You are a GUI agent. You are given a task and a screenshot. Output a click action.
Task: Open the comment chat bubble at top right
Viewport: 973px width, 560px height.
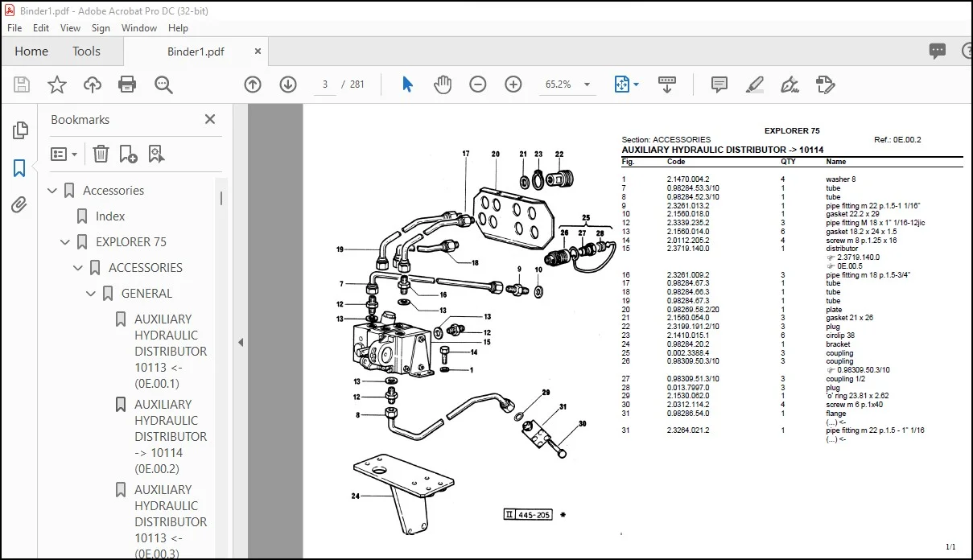coord(938,51)
